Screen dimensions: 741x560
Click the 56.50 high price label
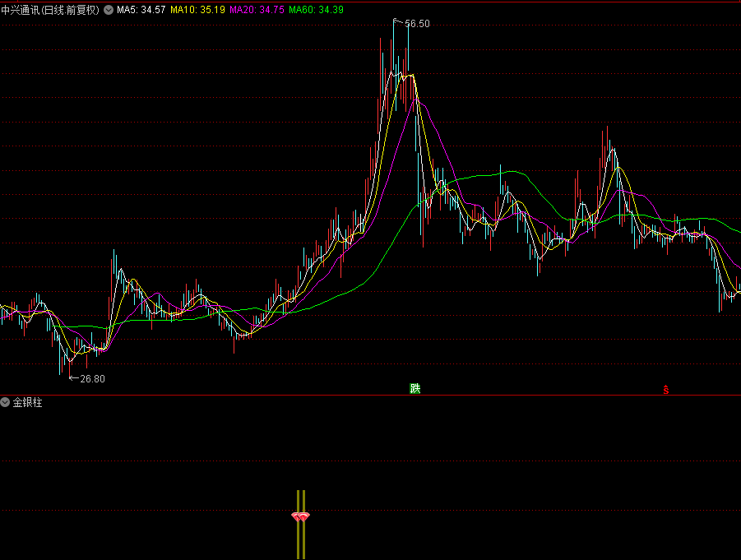tap(417, 24)
